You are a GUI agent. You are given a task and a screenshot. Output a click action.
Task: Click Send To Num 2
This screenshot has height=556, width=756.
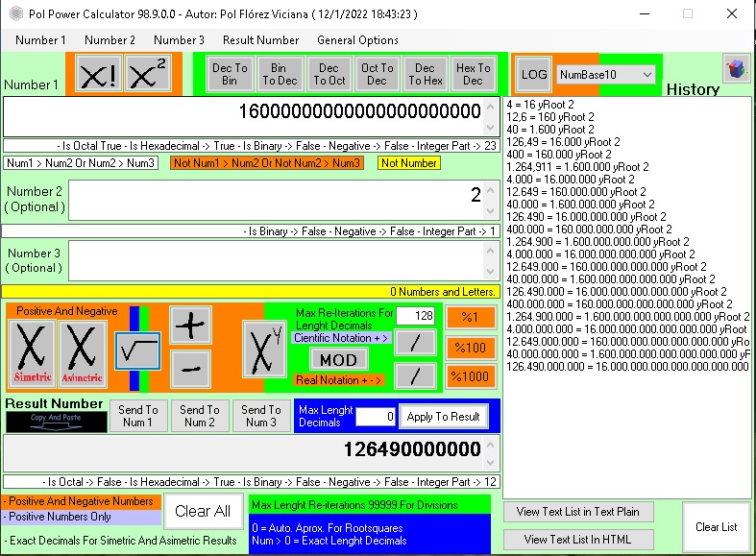coord(200,416)
